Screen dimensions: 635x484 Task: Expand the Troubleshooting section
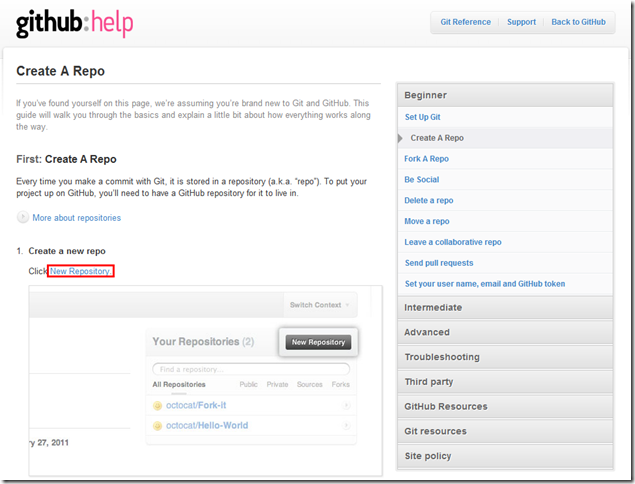coord(505,357)
